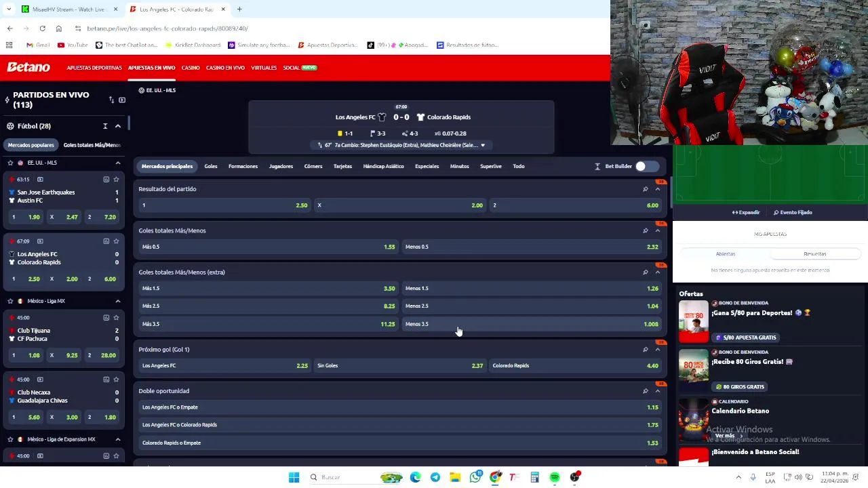Open File Explorer from the taskbar
This screenshot has width=868, height=488.
pyautogui.click(x=455, y=477)
